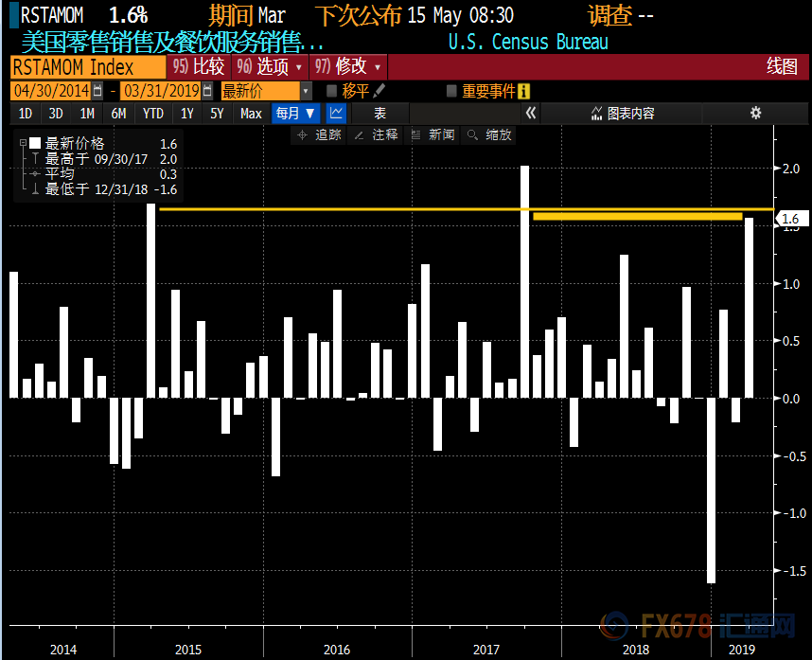
Task: Open the 每月 periodicity dropdown
Action: click(x=295, y=113)
